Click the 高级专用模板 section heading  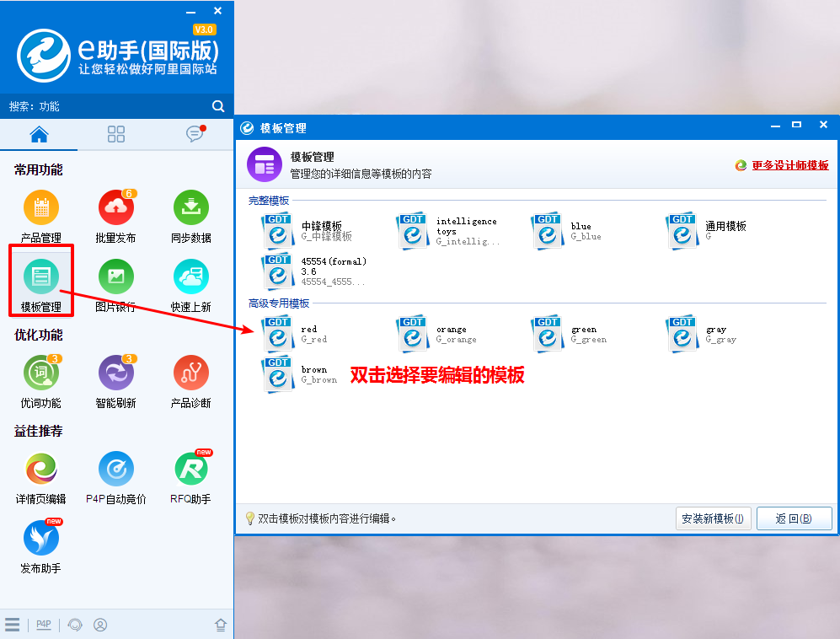[279, 303]
